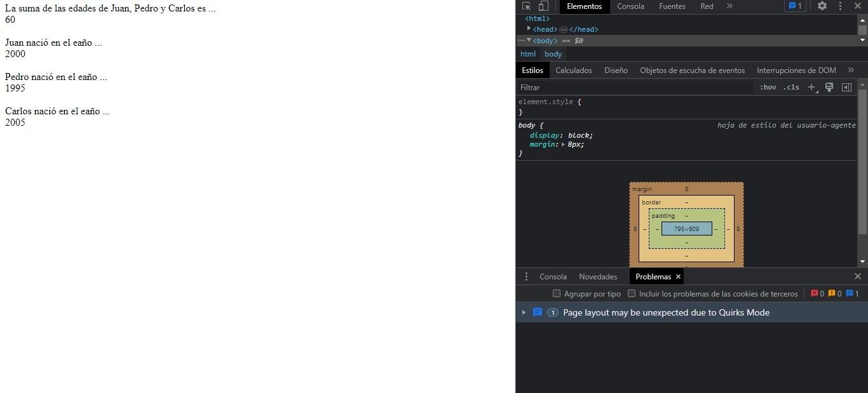Close the bottom drawer
This screenshot has height=393, width=868.
858,276
